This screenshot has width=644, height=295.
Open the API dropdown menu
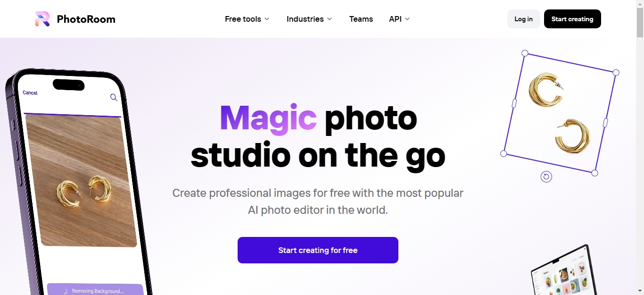click(x=399, y=19)
